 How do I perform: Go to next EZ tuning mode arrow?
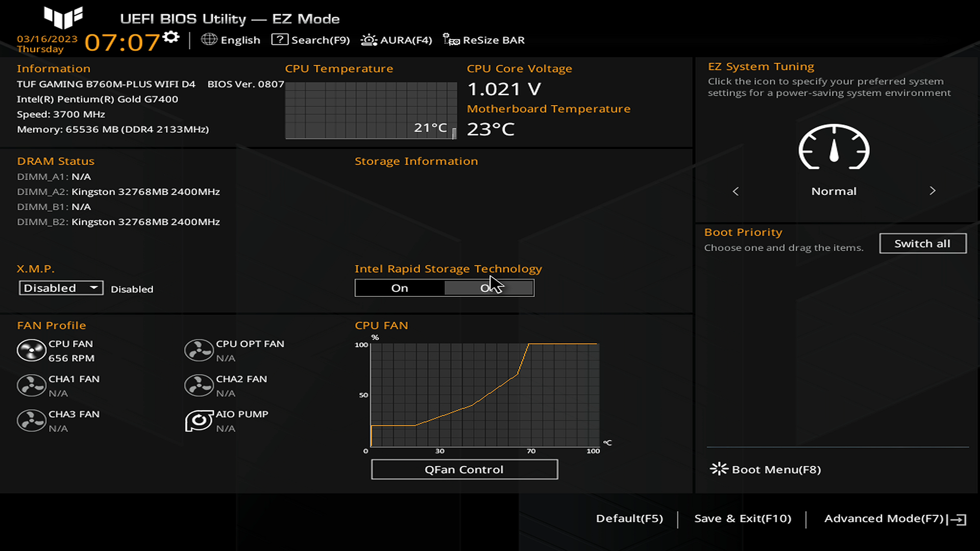[x=932, y=191]
